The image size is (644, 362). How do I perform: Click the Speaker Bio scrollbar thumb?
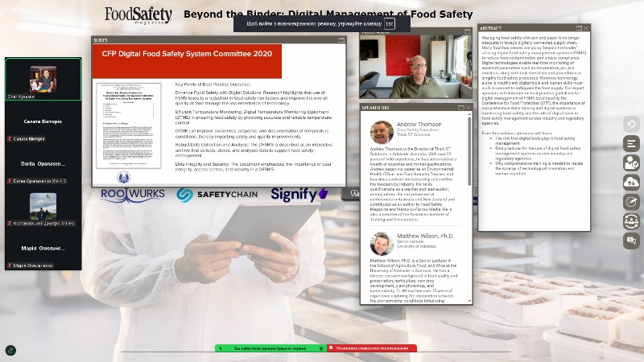tap(469, 151)
